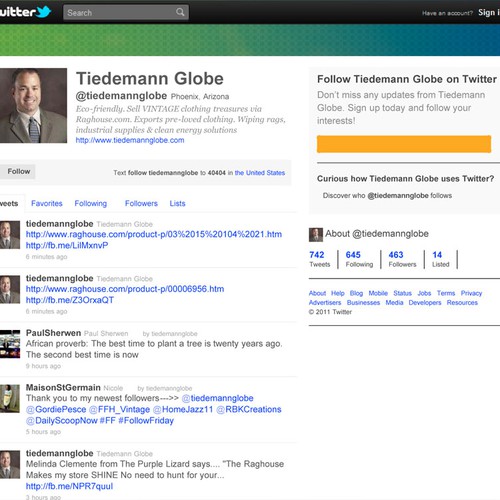Click the Privacy footer link
The width and height of the screenshot is (500, 500).
pyautogui.click(x=471, y=293)
